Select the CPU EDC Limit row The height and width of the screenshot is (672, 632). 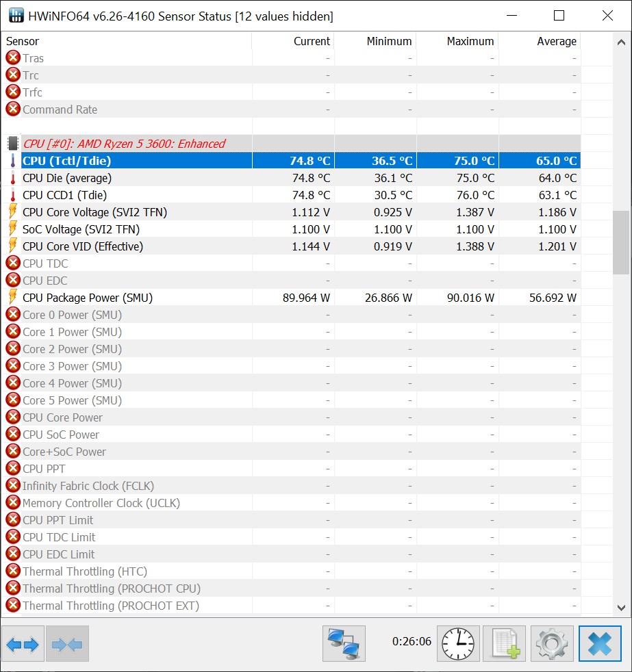[x=291, y=554]
